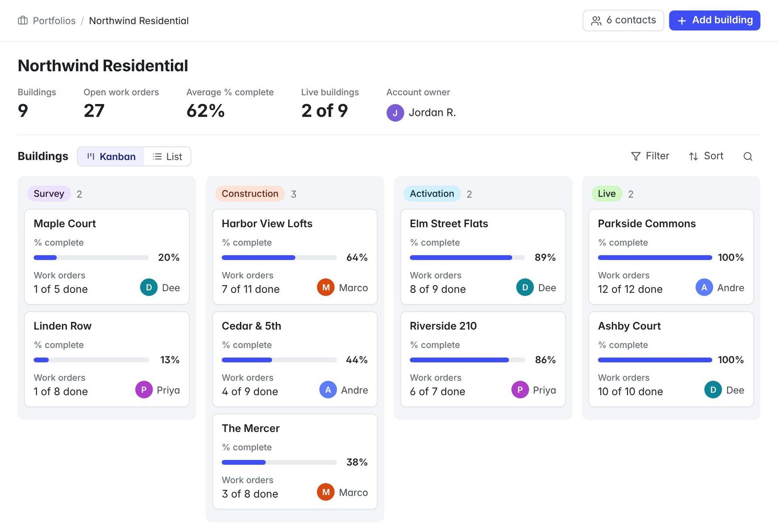Open the Elm Street Flats card title
This screenshot has height=532, width=778.
[449, 223]
